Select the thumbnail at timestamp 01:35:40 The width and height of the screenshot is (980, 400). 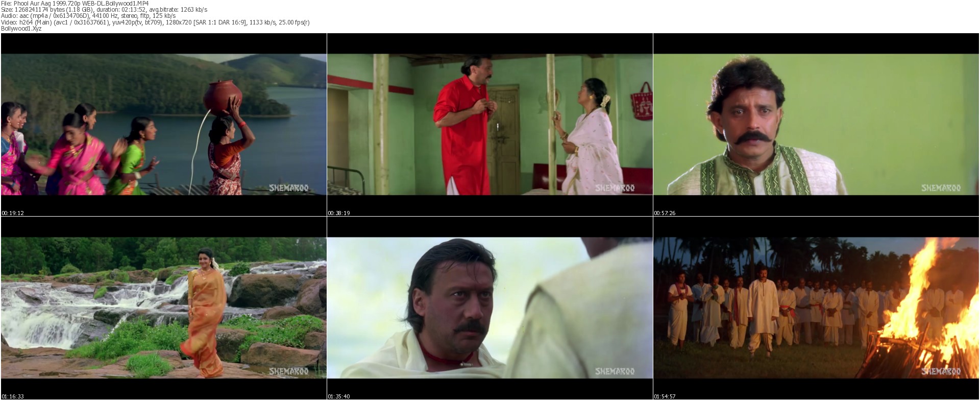click(490, 308)
